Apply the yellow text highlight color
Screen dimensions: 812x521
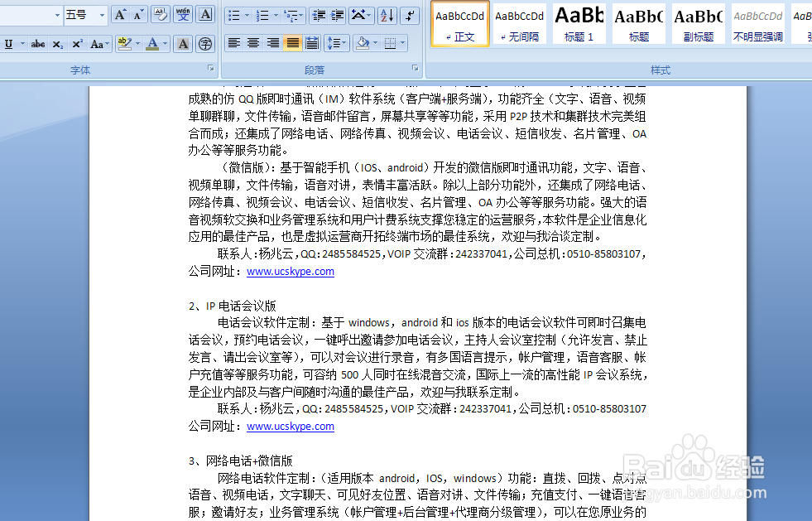124,44
